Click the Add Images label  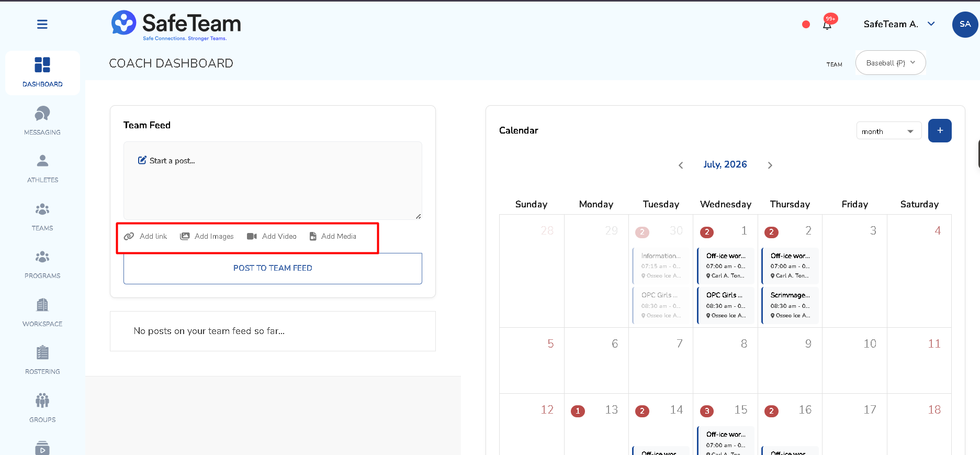coord(214,237)
